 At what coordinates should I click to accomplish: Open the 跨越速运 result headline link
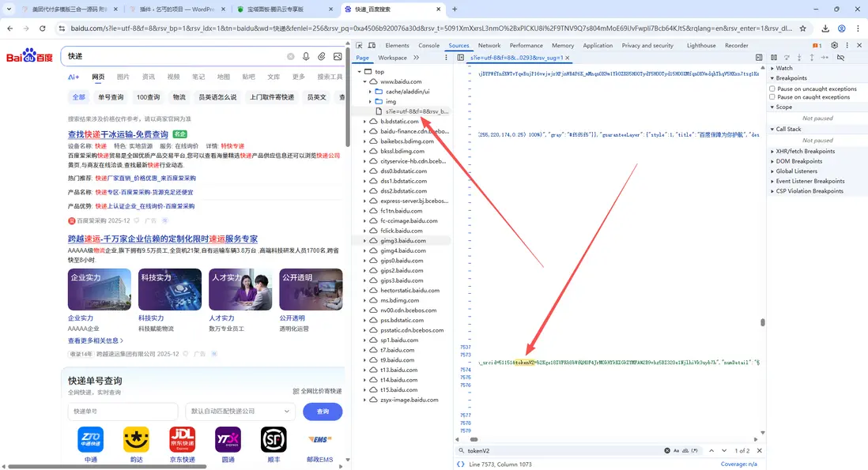tap(163, 239)
